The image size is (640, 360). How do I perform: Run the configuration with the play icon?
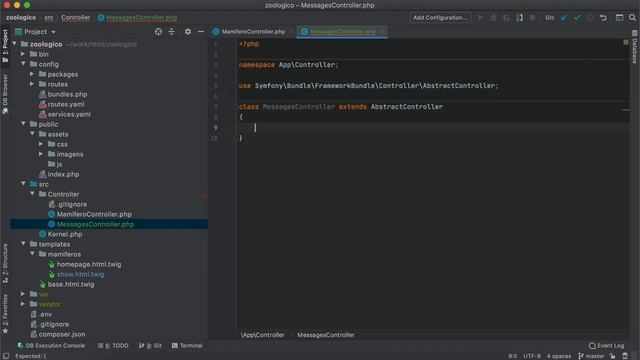click(480, 18)
